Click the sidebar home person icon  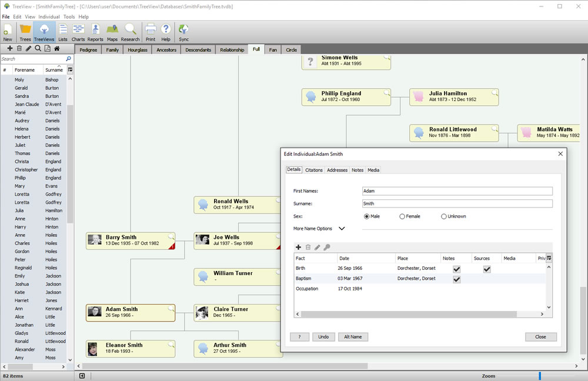[x=56, y=48]
